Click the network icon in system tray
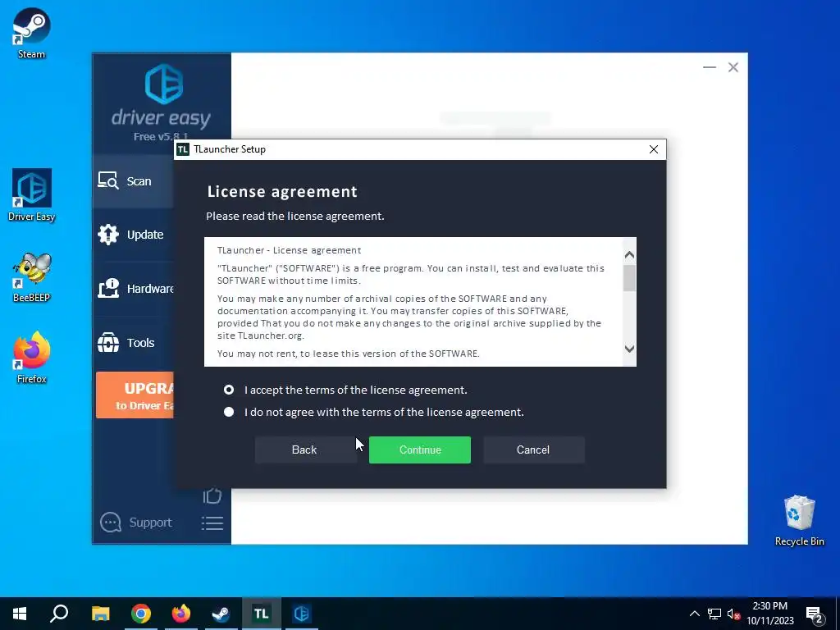Image resolution: width=840 pixels, height=630 pixels. (x=714, y=614)
